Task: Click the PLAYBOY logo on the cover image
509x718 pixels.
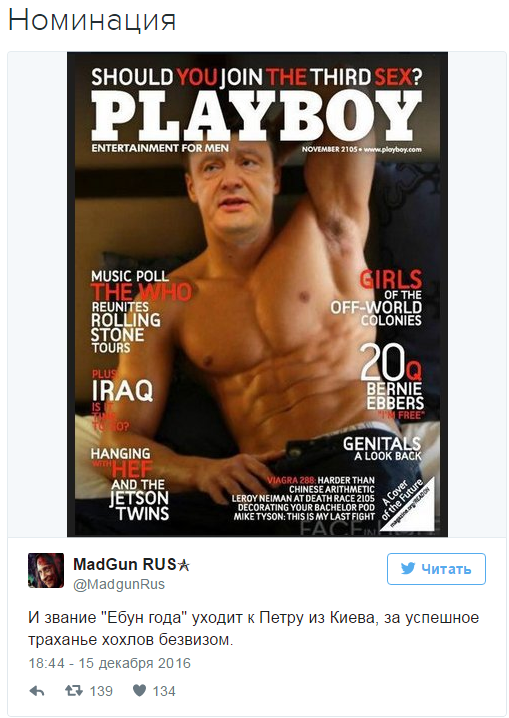Action: click(x=256, y=116)
